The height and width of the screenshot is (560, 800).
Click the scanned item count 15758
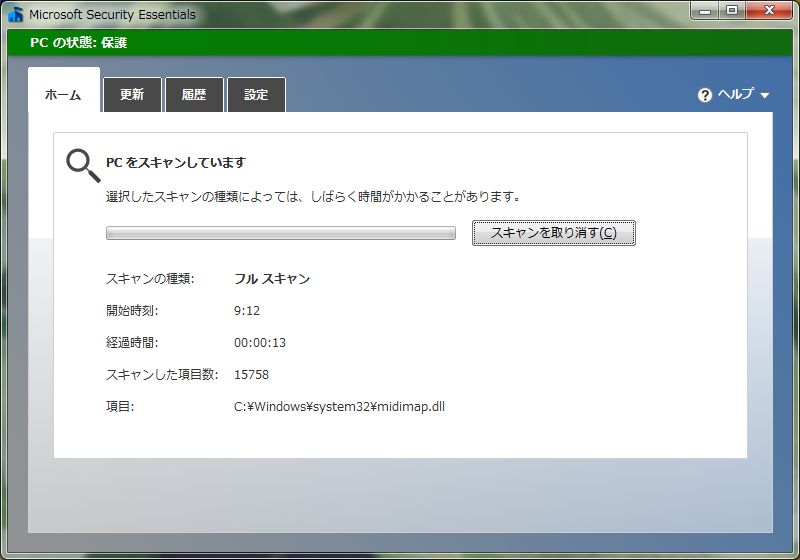coord(251,375)
